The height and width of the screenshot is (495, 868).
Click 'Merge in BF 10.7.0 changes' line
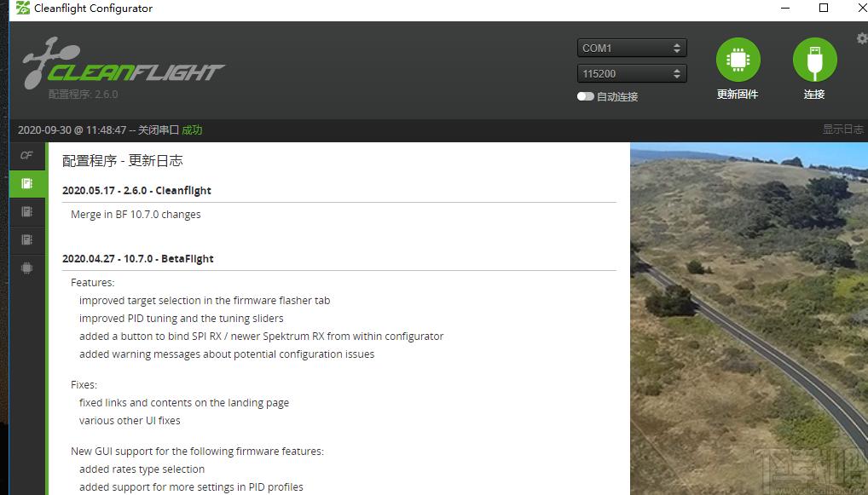pos(136,214)
